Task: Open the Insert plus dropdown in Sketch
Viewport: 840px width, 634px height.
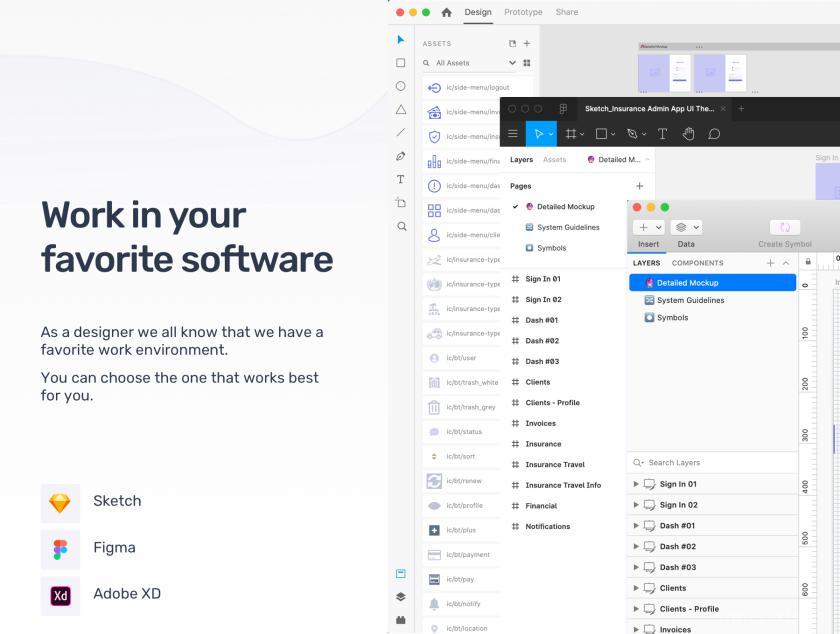Action: pyautogui.click(x=649, y=227)
